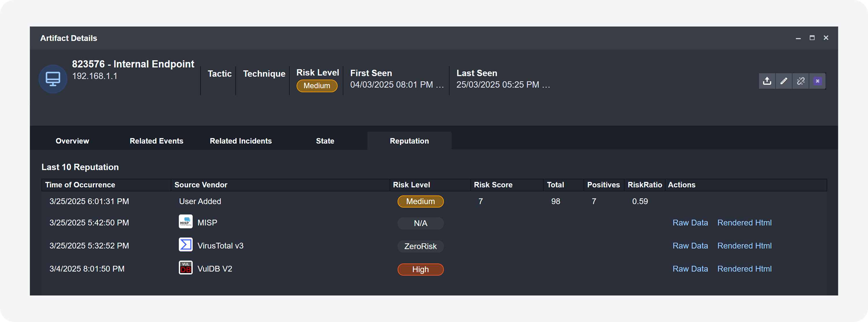Viewport: 868px width, 322px height.
Task: Click the High risk badge for VulDB
Action: 420,270
